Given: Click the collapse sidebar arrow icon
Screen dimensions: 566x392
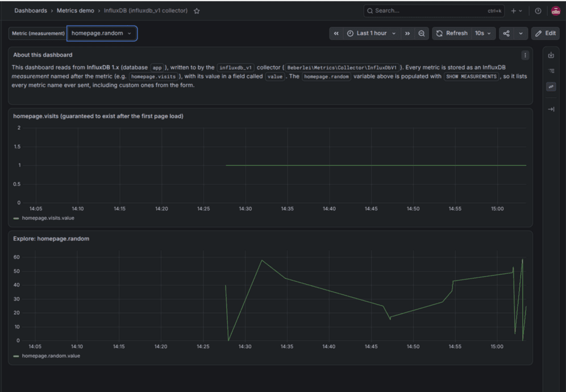Looking at the screenshot, I should coord(551,109).
